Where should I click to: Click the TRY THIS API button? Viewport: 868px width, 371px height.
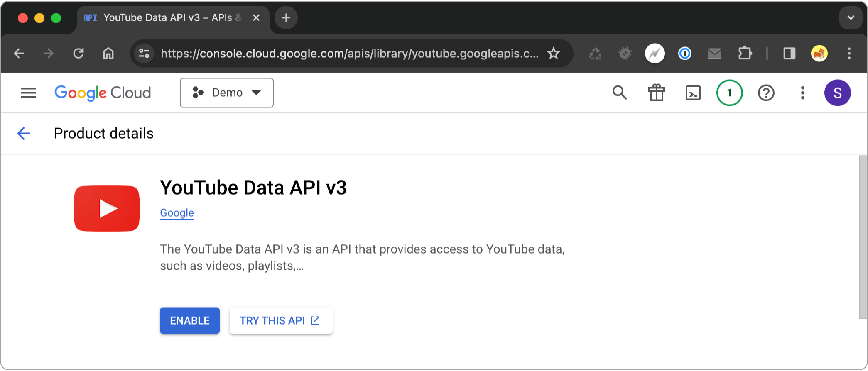[x=281, y=320]
